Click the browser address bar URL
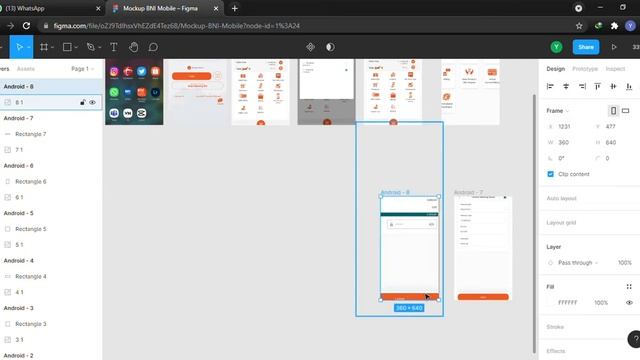This screenshot has height=360, width=640. point(176,26)
